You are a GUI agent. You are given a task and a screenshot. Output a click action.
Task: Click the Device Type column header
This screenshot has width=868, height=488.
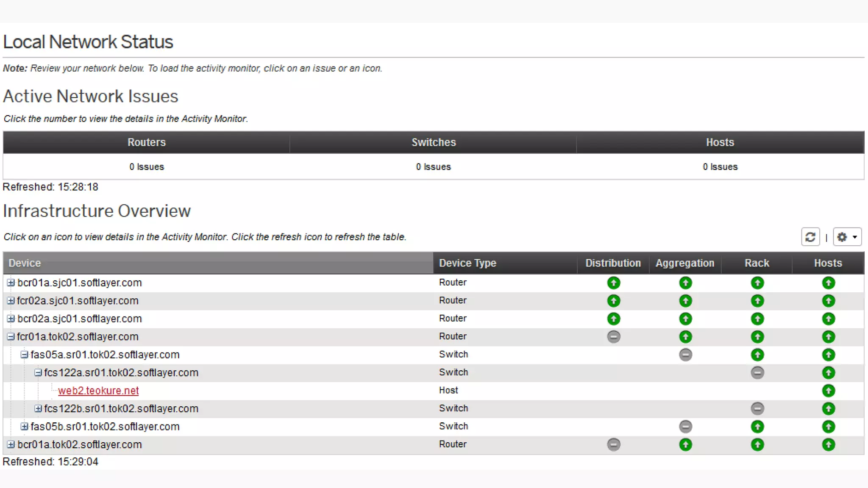pos(467,263)
